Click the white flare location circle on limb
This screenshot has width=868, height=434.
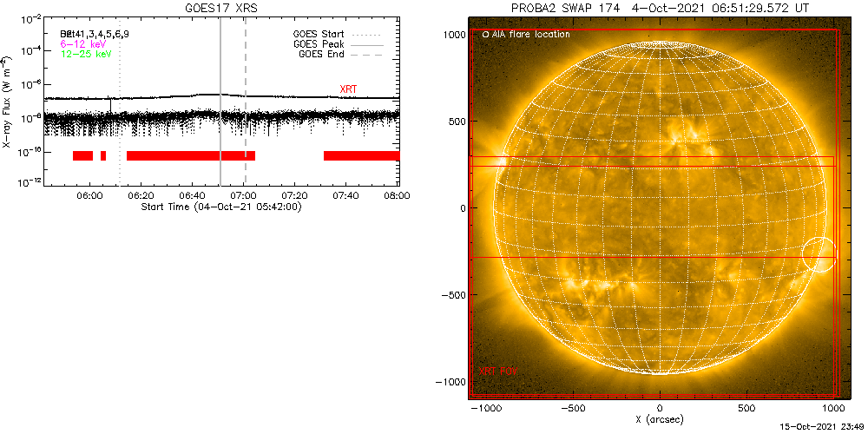[x=820, y=254]
